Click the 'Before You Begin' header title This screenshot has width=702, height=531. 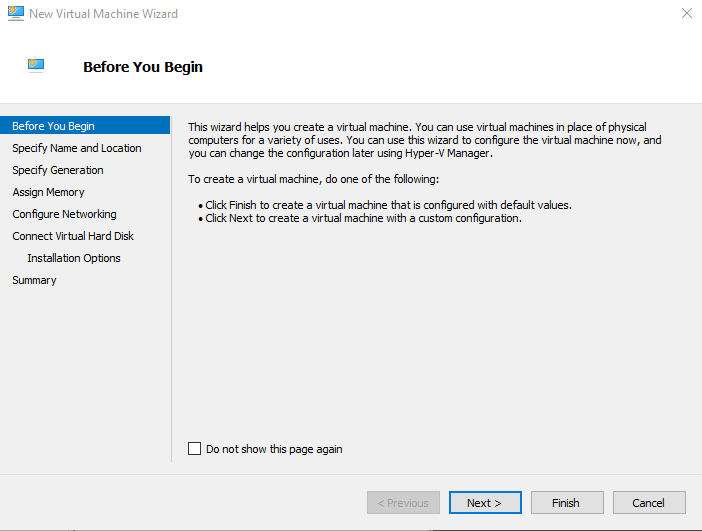143,67
